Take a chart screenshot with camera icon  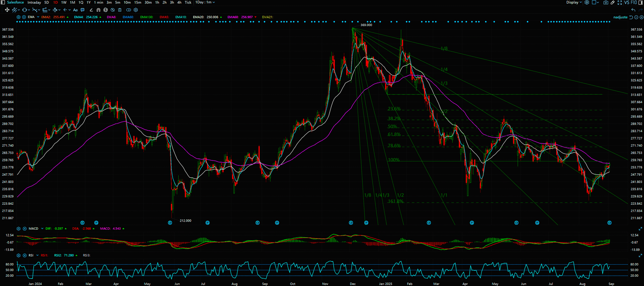coord(606,2)
